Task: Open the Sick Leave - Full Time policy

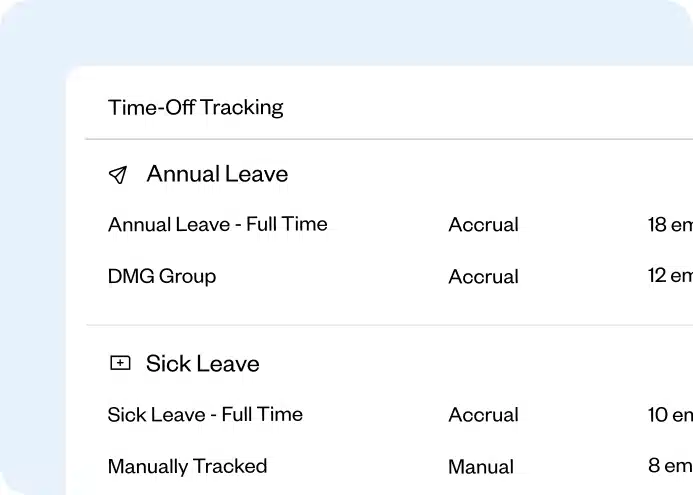Action: click(x=205, y=414)
